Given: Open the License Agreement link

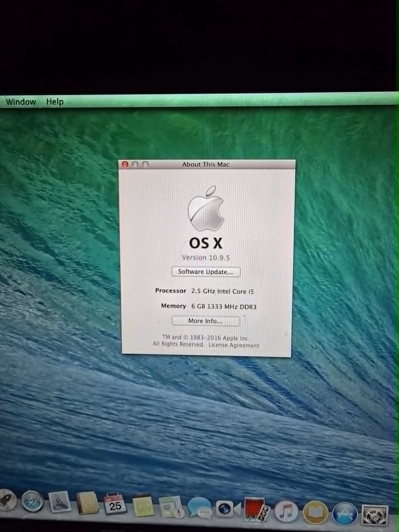Looking at the screenshot, I should click(234, 345).
